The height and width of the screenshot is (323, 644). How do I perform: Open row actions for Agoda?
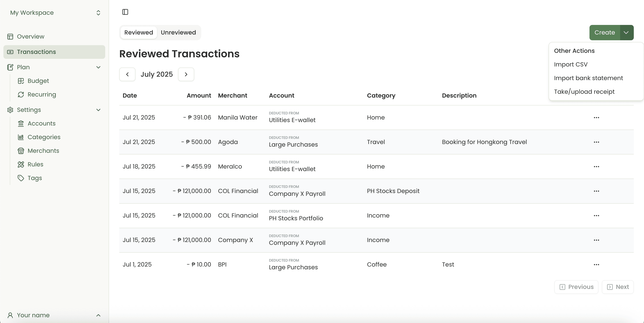click(x=597, y=142)
